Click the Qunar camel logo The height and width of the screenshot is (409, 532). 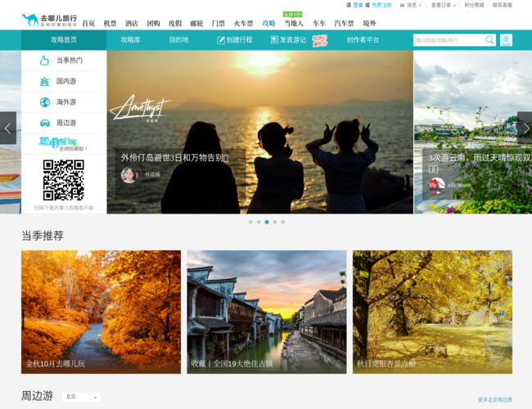pyautogui.click(x=49, y=20)
